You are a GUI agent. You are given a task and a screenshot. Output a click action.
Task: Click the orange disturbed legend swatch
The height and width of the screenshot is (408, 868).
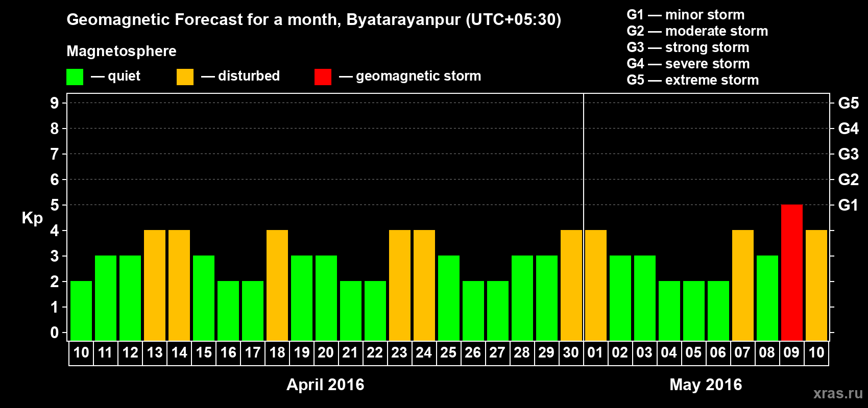click(x=185, y=77)
